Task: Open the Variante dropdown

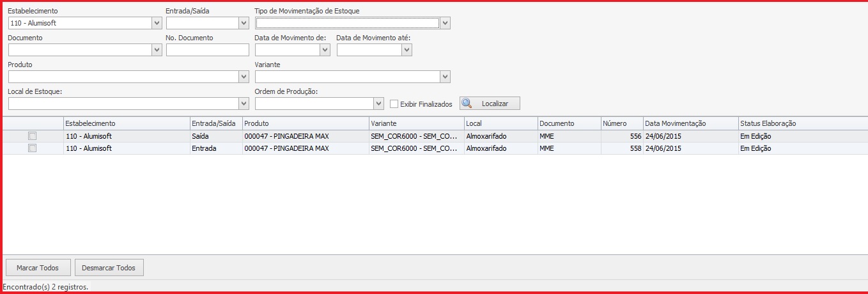Action: coord(446,77)
